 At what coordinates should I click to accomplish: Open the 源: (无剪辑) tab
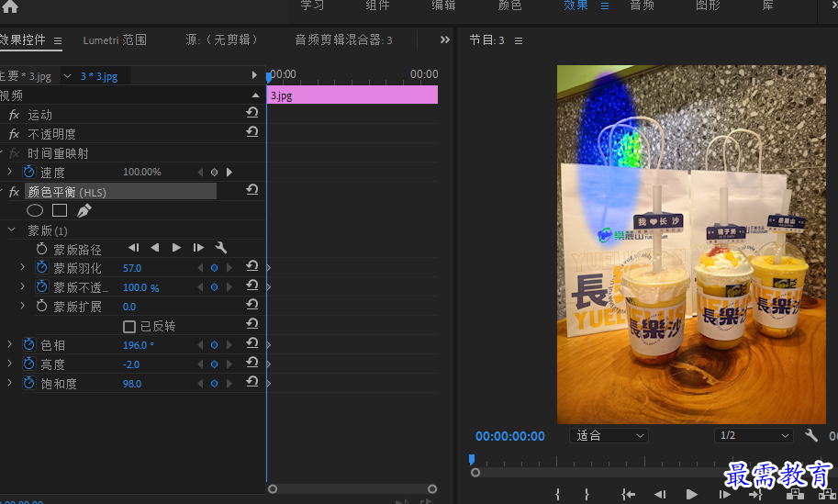pyautogui.click(x=222, y=40)
